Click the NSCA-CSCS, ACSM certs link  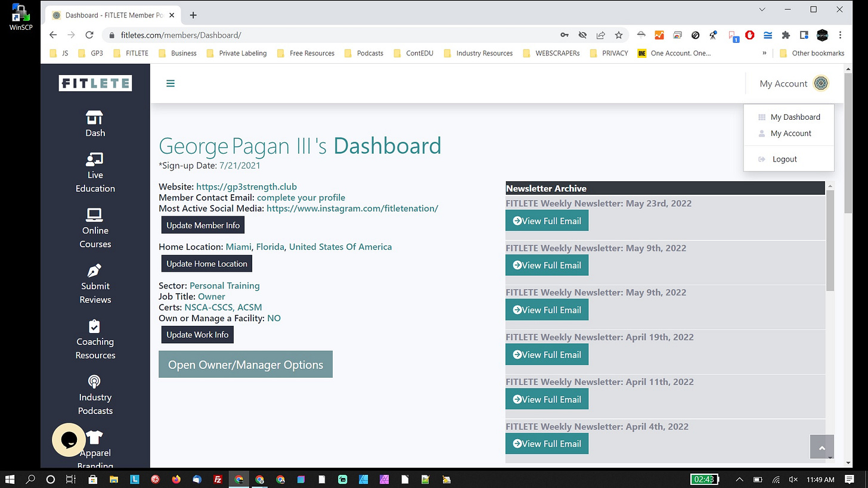point(223,307)
